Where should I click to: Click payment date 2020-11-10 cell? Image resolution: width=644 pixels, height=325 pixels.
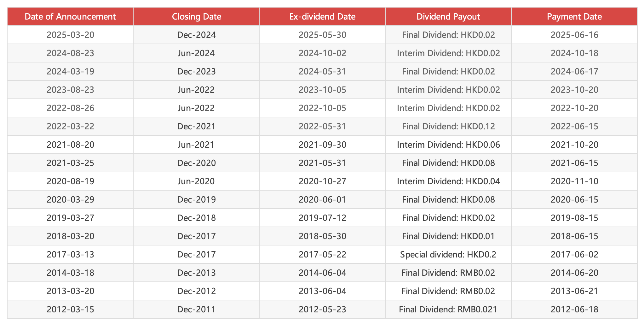(574, 181)
